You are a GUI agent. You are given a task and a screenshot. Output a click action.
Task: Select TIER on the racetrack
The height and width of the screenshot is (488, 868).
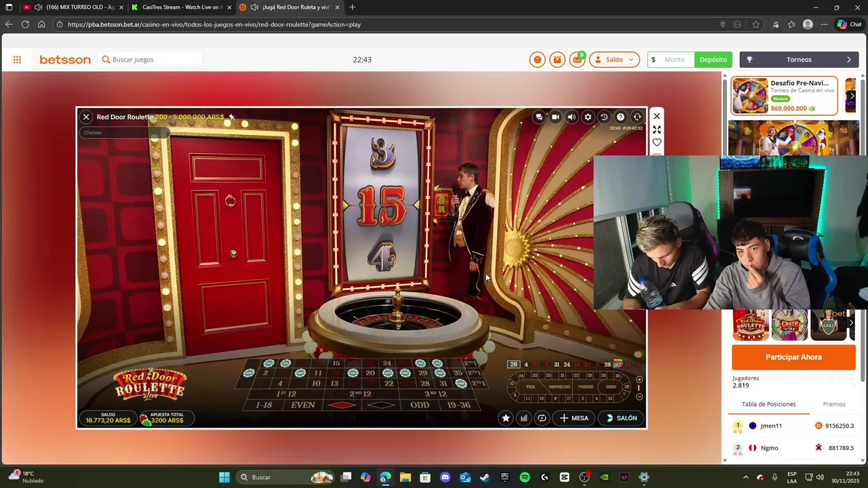tap(531, 387)
